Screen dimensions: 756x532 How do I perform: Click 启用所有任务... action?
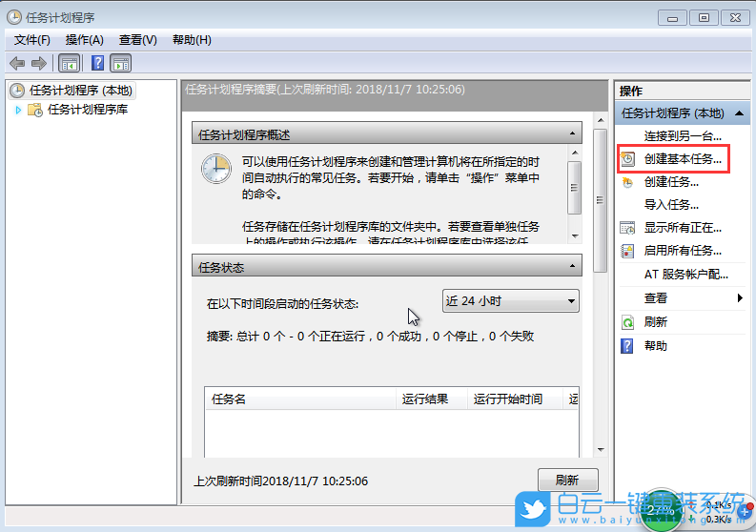[x=683, y=251]
